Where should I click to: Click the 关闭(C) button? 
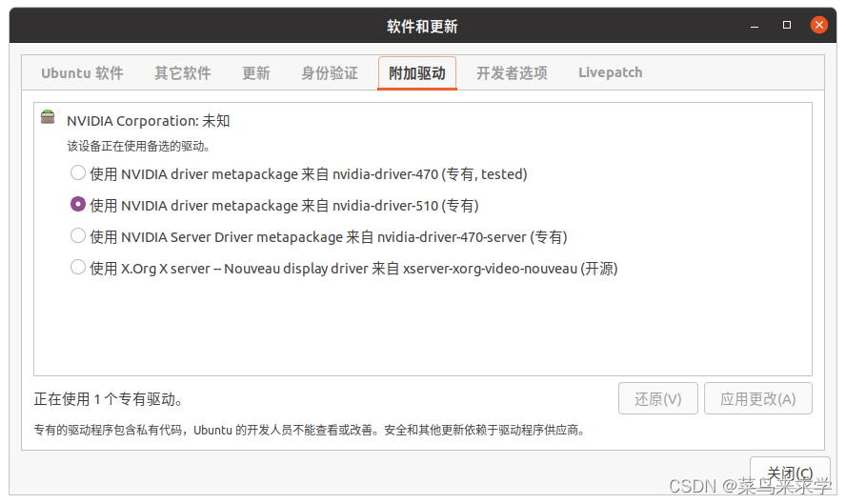pyautogui.click(x=790, y=474)
